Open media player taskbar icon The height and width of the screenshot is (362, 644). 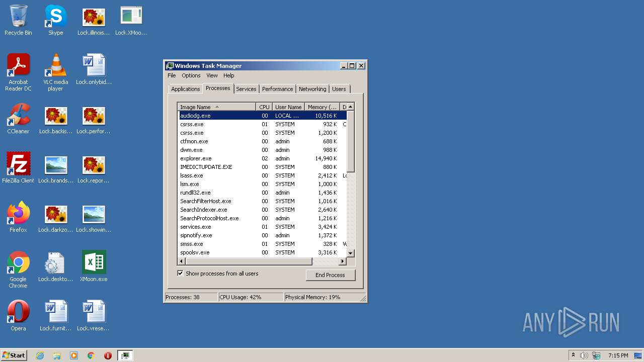[x=74, y=355]
